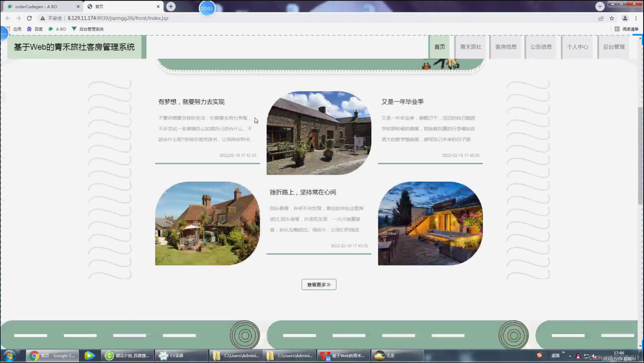The width and height of the screenshot is (644, 363).
Task: Click the Windows Start button
Action: [10, 356]
